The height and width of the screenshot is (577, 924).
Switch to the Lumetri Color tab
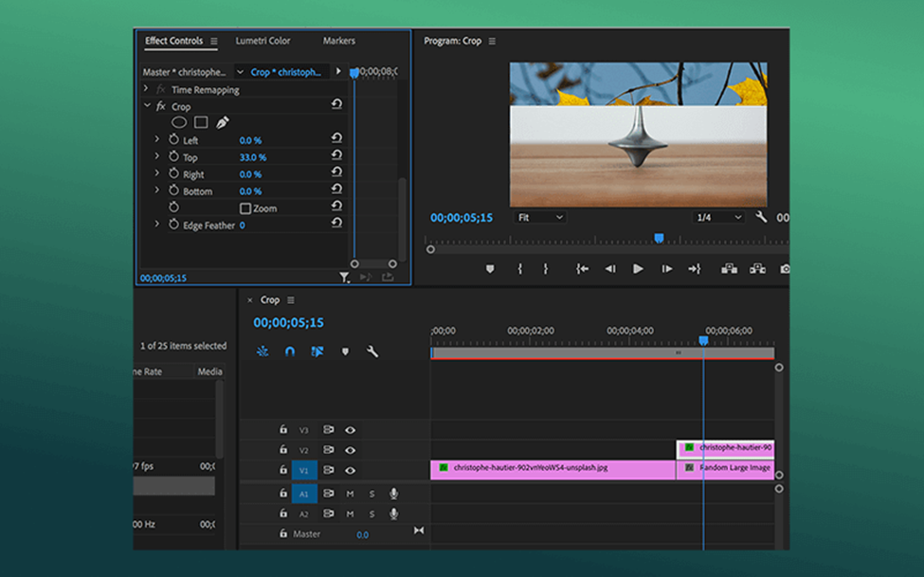click(263, 41)
